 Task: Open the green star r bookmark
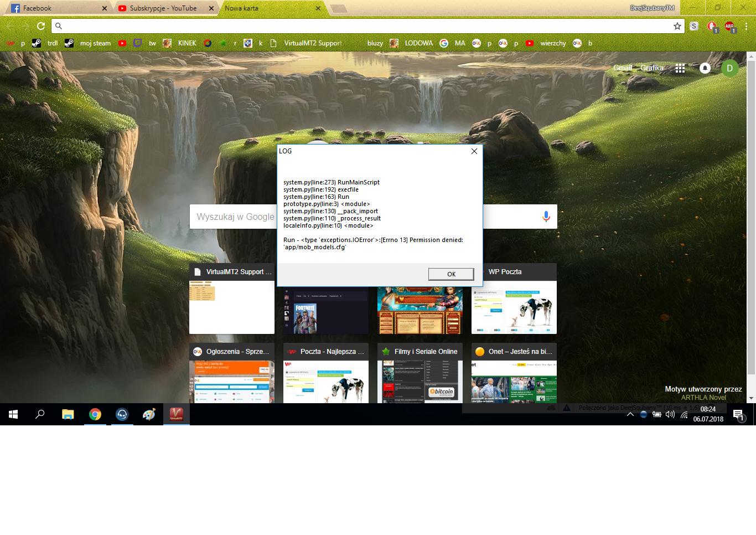click(x=227, y=43)
